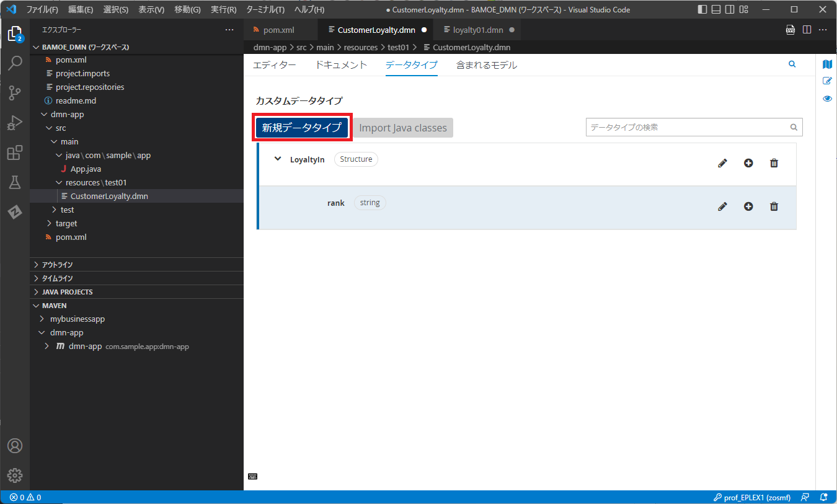This screenshot has height=504, width=837.
Task: Open the Zowe Explorer view icon
Action: click(x=15, y=212)
